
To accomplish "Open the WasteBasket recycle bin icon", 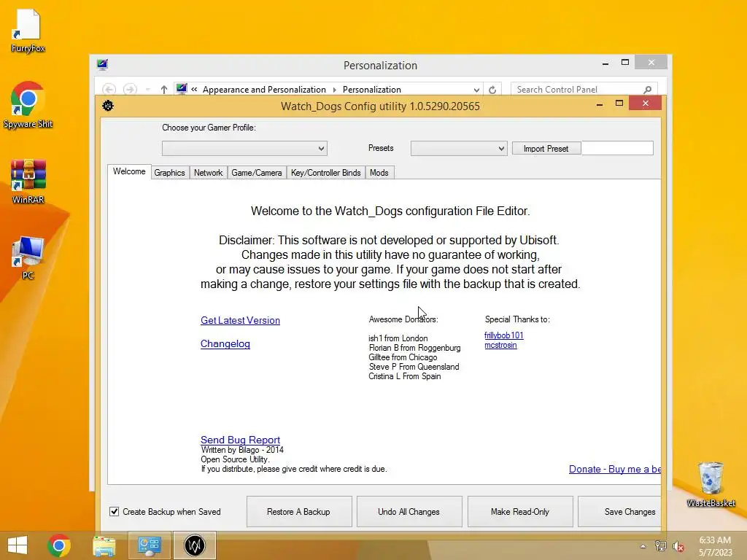I will tap(711, 485).
